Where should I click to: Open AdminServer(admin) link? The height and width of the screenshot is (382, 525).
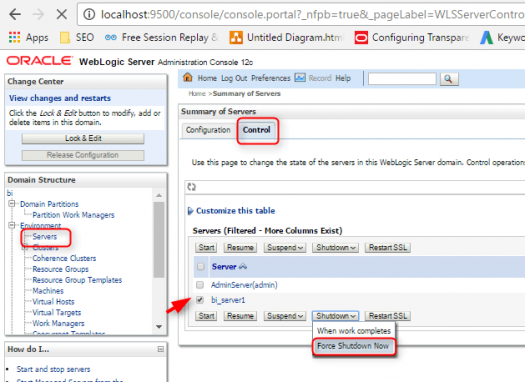point(244,285)
